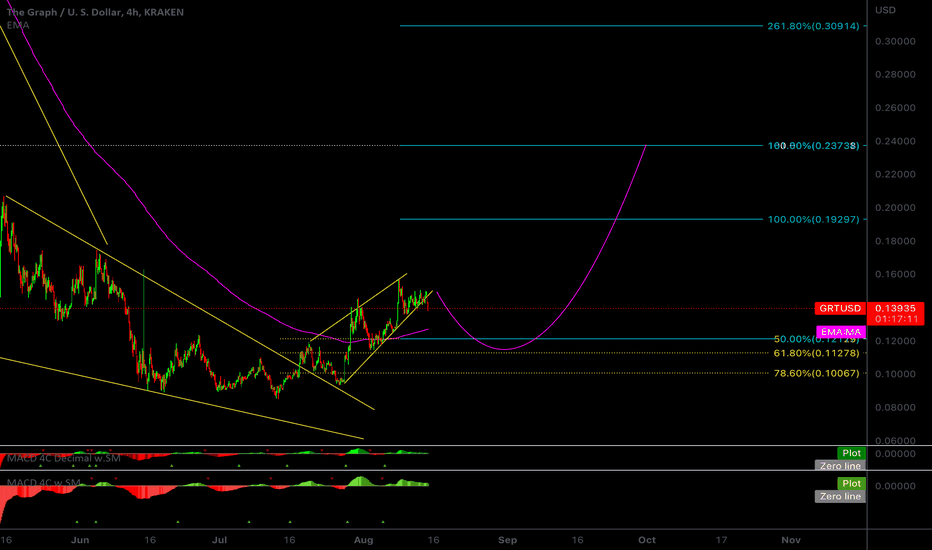Click the Zero line button in MACD 4C Decimal pane
Screen dimensions: 932x550
(840, 466)
